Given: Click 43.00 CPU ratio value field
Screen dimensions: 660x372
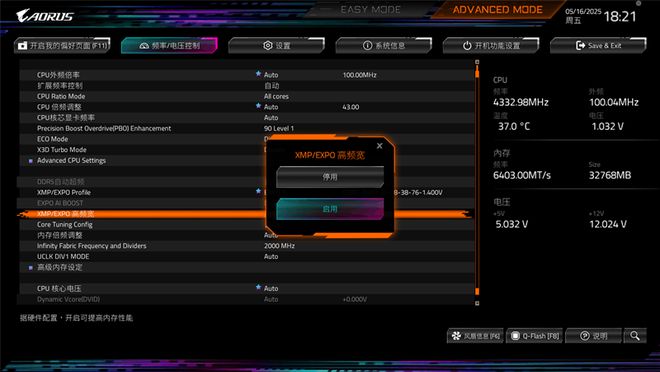Looking at the screenshot, I should (351, 107).
